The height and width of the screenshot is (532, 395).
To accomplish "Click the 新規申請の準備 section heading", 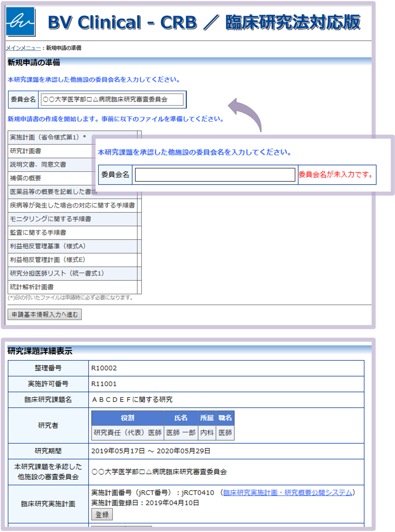I will (34, 62).
